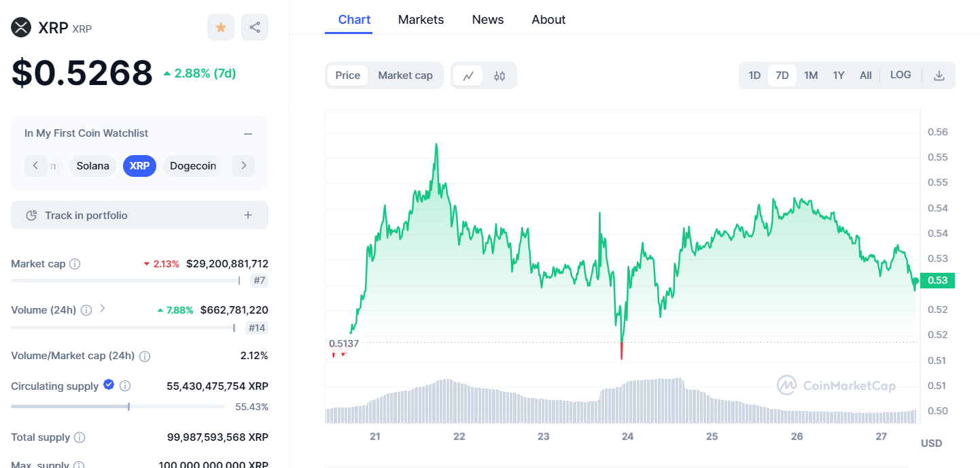Toggle the star watchlist button for XRP
The height and width of the screenshot is (468, 980).
[221, 27]
